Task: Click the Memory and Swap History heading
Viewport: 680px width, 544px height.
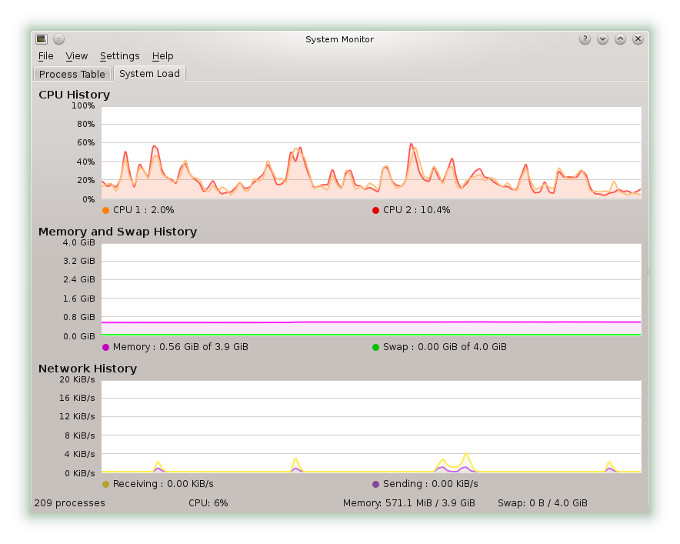Action: pos(118,232)
